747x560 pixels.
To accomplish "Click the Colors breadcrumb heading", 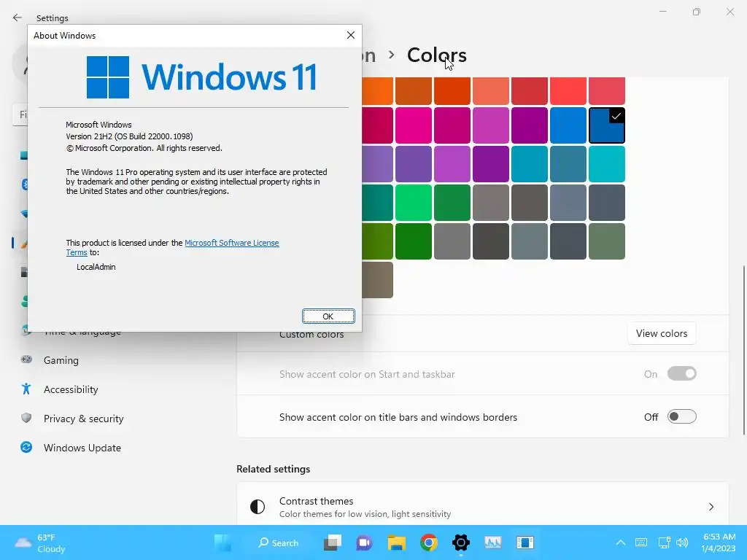I will pos(436,55).
